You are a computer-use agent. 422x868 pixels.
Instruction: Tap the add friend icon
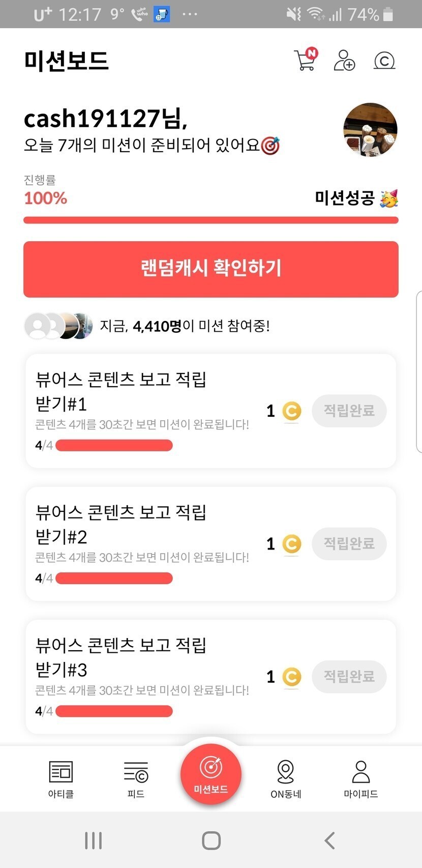344,60
